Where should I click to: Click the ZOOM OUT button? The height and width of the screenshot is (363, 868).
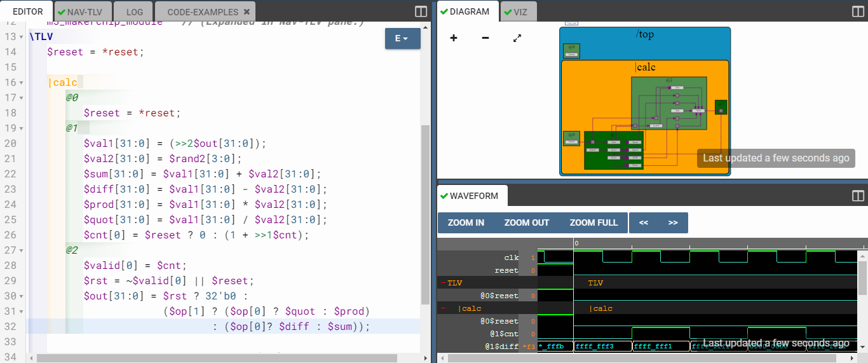(x=527, y=223)
